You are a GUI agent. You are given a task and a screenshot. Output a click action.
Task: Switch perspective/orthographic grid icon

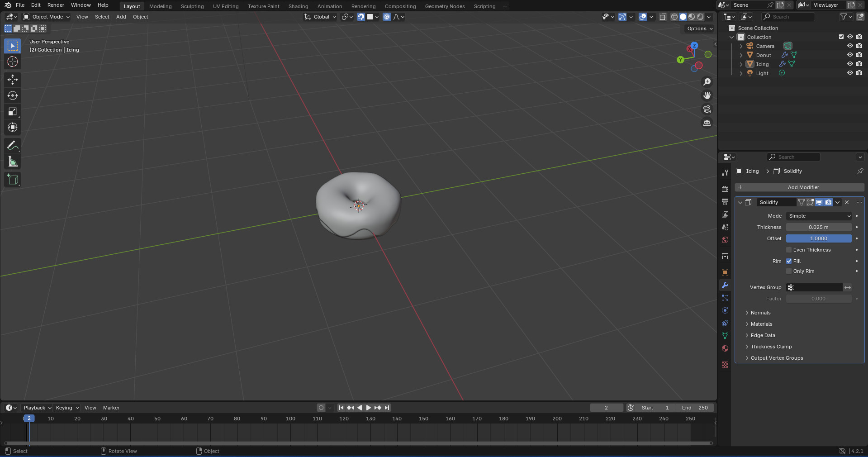707,123
